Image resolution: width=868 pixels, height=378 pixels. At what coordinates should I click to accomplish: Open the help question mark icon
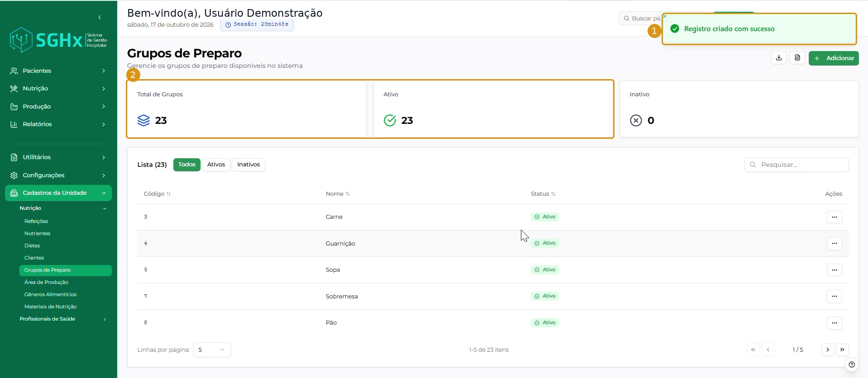[852, 364]
